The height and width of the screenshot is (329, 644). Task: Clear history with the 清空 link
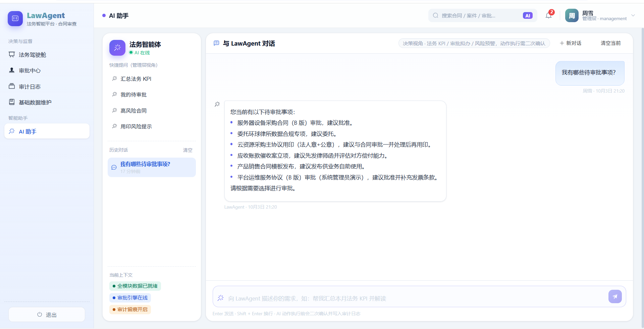click(187, 150)
